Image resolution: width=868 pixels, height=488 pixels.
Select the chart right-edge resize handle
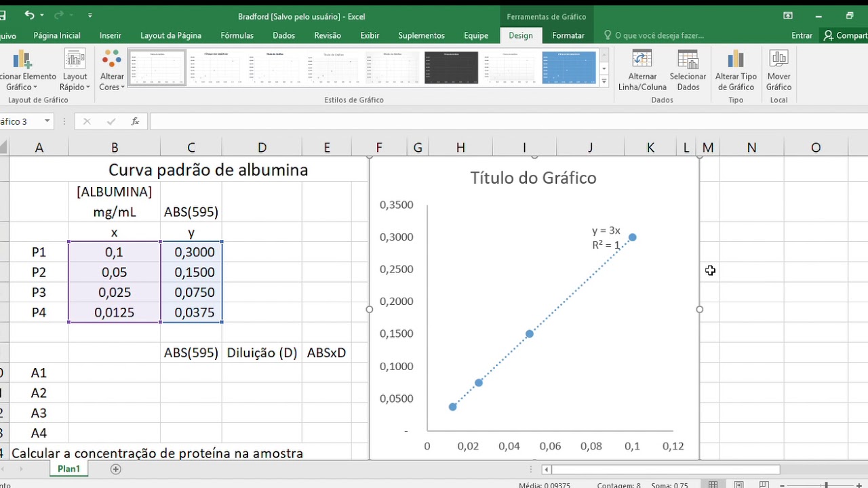click(699, 309)
